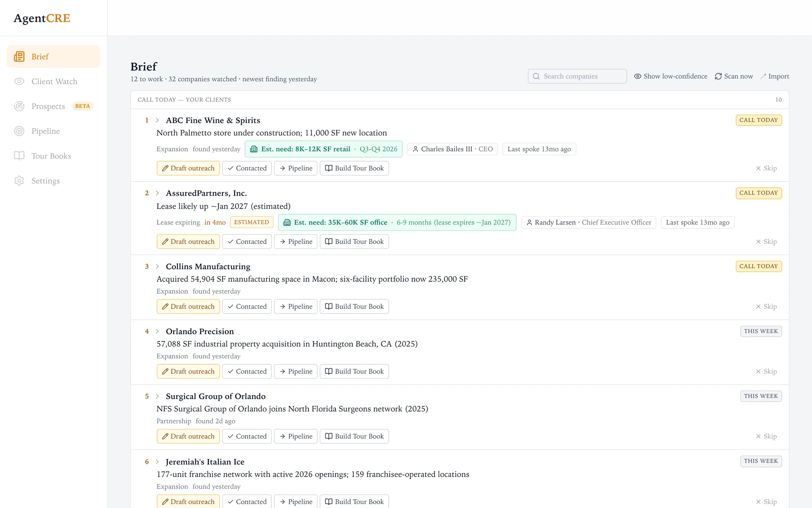This screenshot has height=508, width=812.
Task: Mark Jeremiah's Italian Ice as Contacted
Action: pyautogui.click(x=247, y=502)
